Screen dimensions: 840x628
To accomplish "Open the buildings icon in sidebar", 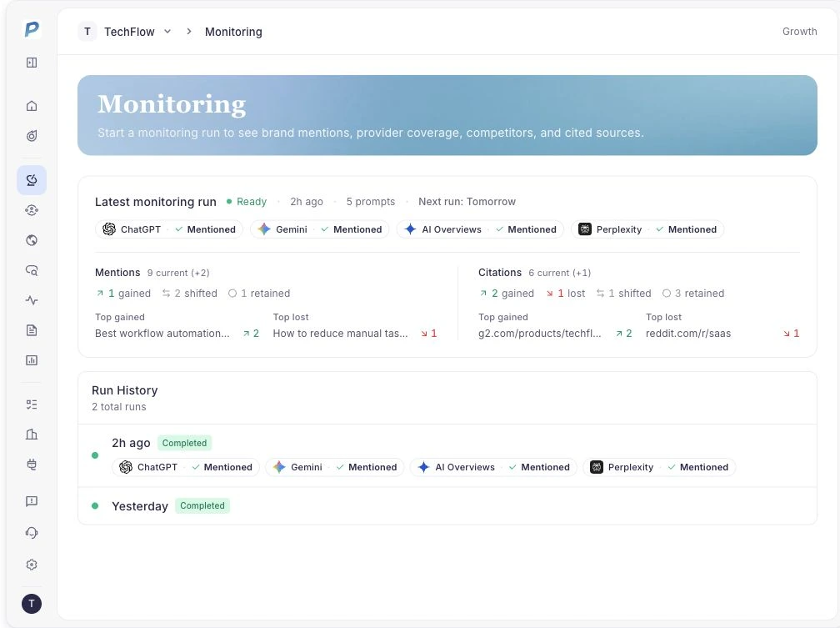I will tap(32, 435).
